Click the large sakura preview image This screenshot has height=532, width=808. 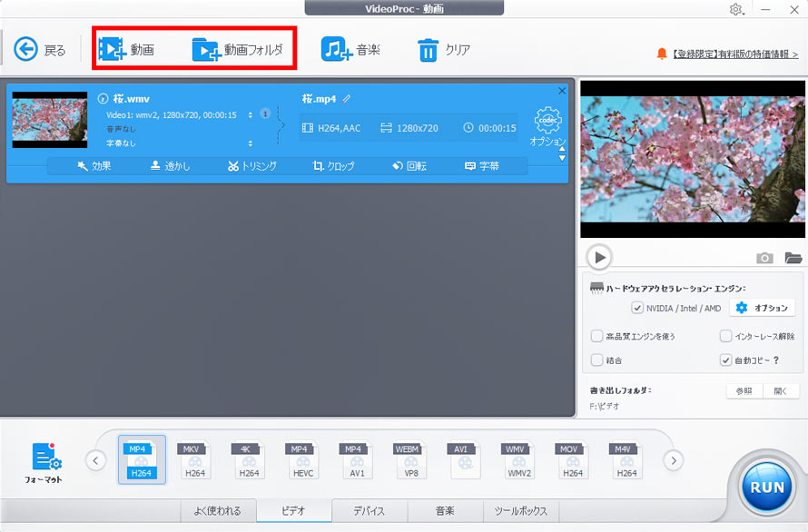pyautogui.click(x=693, y=159)
